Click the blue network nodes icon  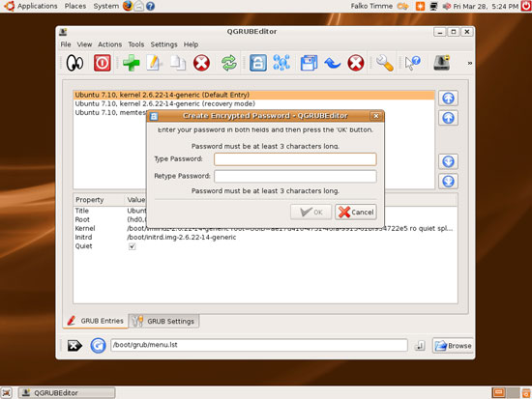tap(281, 63)
